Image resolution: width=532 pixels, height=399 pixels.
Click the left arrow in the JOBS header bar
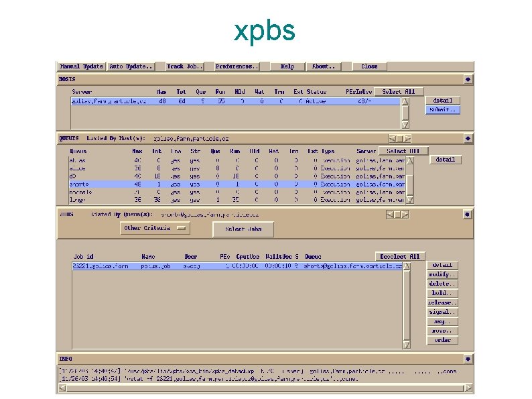[390, 215]
